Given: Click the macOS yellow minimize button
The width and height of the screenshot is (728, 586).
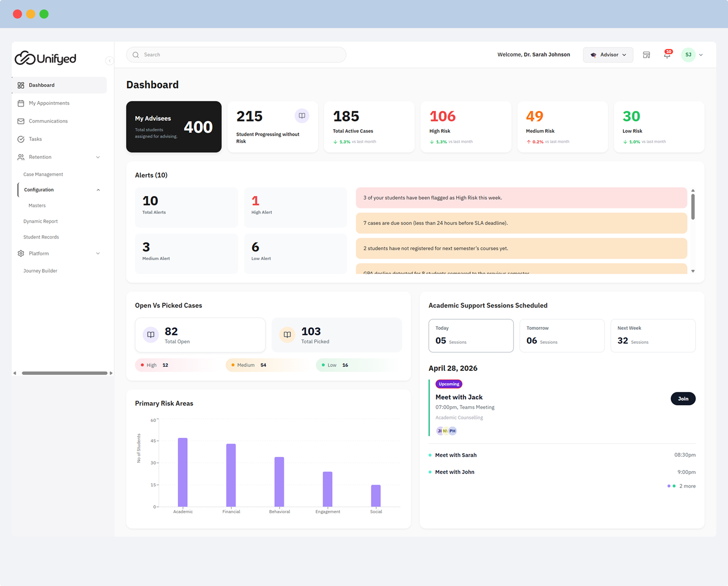Looking at the screenshot, I should (31, 14).
